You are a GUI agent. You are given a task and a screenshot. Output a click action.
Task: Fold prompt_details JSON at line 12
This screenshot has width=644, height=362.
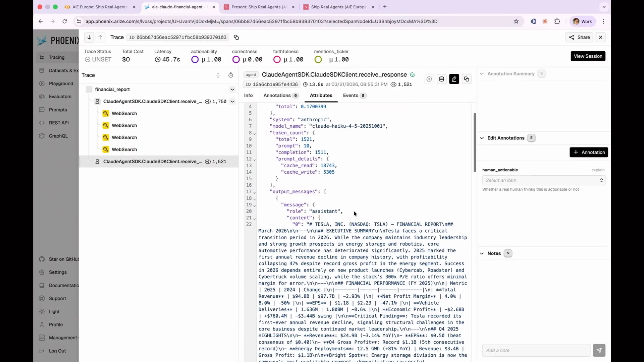(x=255, y=160)
